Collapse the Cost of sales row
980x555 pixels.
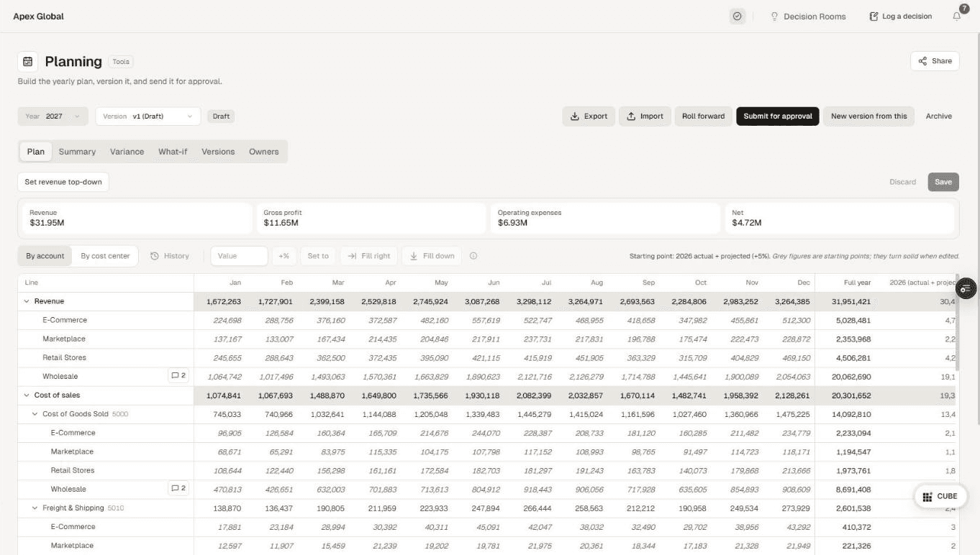[27, 395]
